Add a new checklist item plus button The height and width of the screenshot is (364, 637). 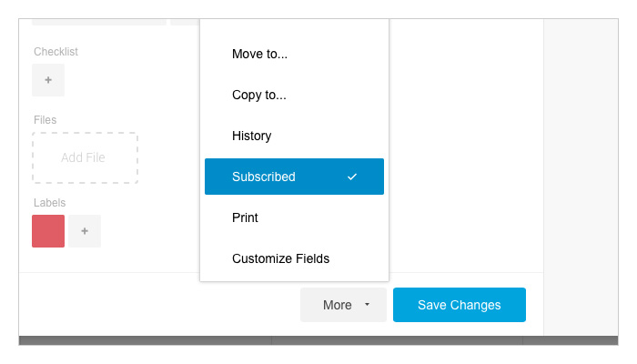(x=48, y=80)
